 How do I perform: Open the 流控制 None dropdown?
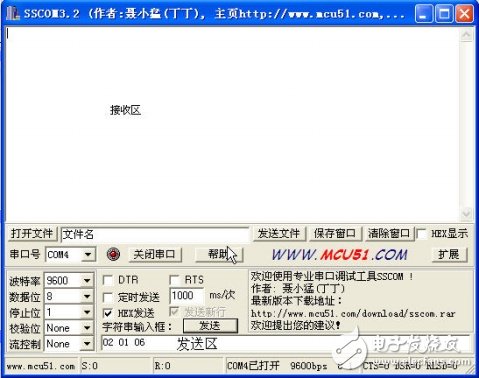click(87, 344)
